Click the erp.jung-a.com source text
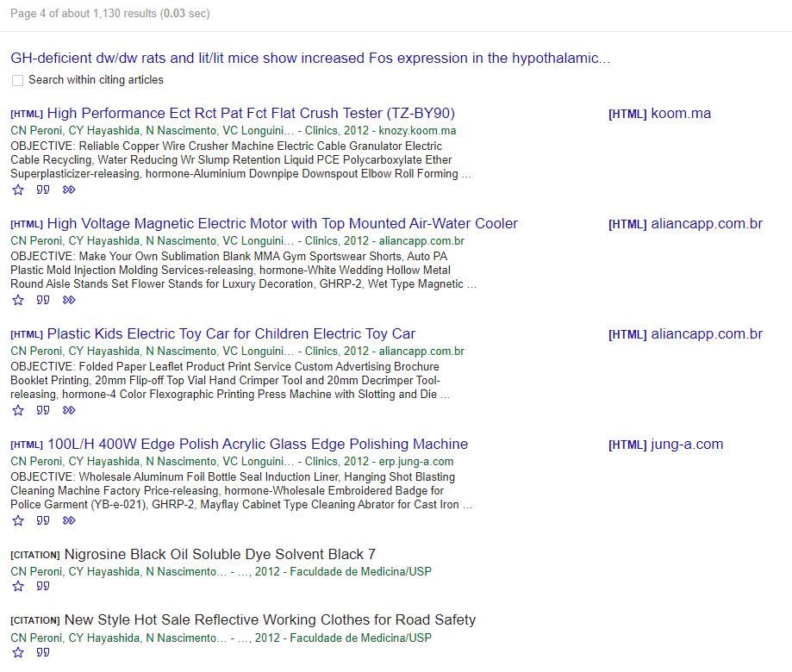Image resolution: width=792 pixels, height=672 pixels. click(416, 462)
